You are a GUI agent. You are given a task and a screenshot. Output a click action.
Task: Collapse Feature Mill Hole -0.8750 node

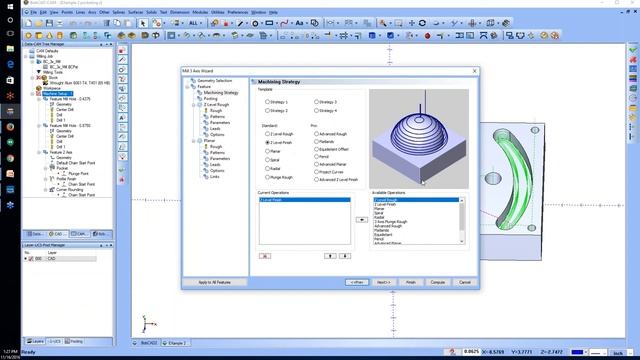coord(39,126)
